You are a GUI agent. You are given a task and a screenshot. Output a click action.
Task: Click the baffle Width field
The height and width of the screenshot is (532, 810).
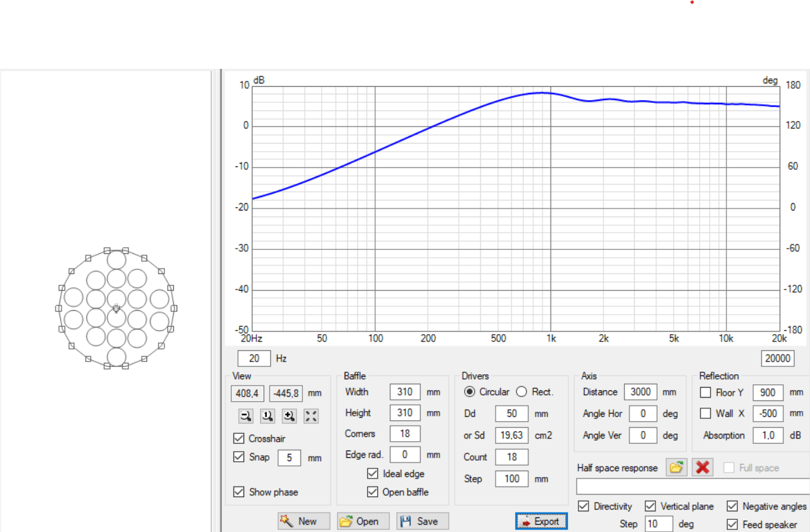(405, 392)
